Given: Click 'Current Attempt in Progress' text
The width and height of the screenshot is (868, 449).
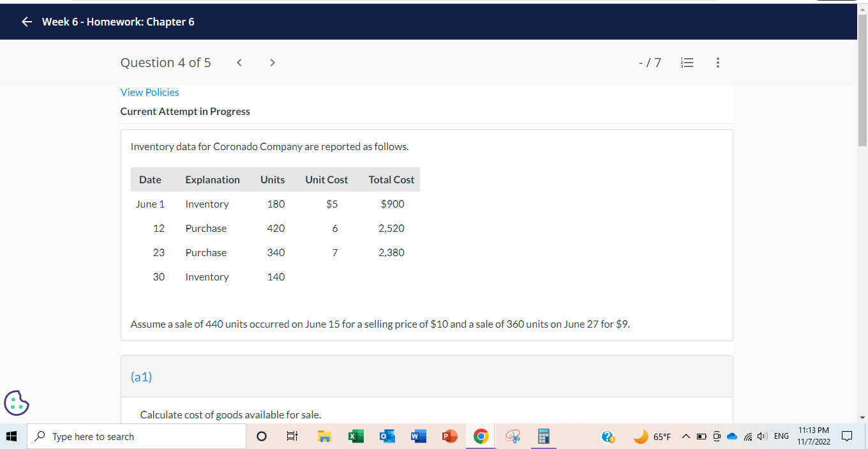Looking at the screenshot, I should click(x=185, y=111).
